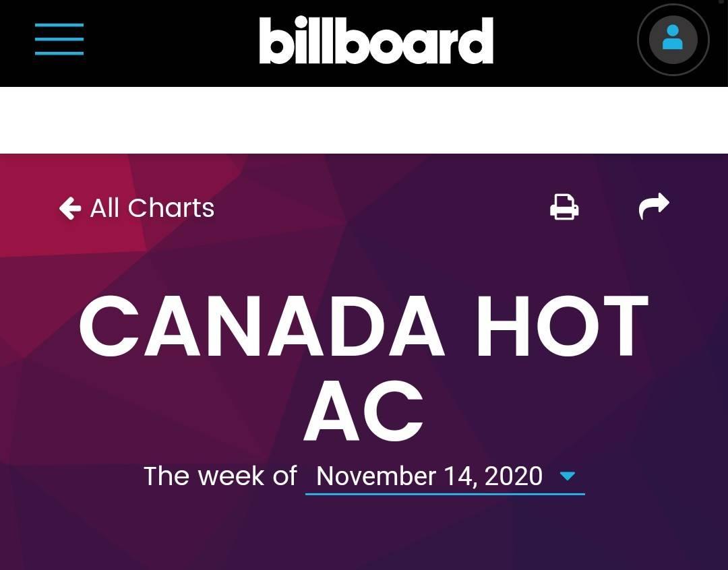
Task: Click the back arrow beside All Charts
Action: (x=70, y=208)
